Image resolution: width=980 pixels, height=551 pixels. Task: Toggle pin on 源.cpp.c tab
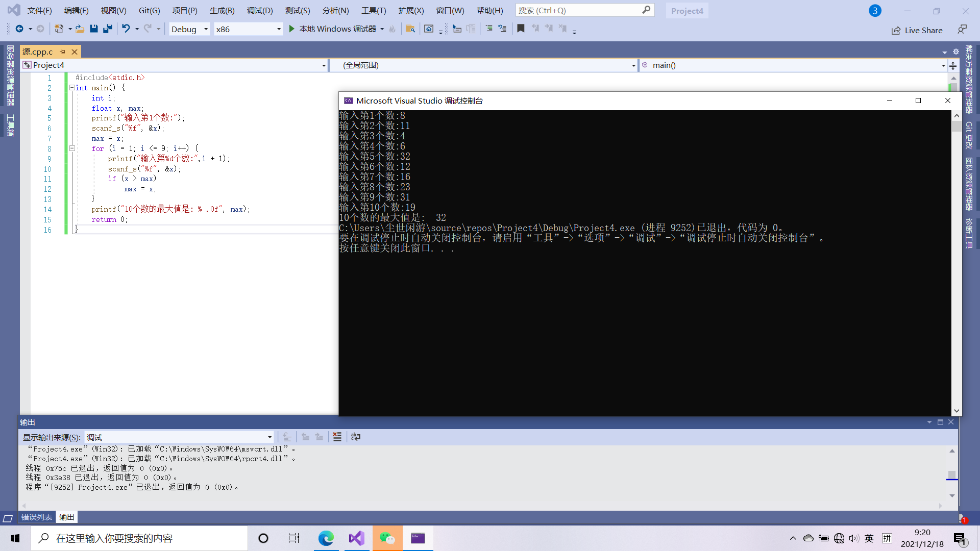62,52
